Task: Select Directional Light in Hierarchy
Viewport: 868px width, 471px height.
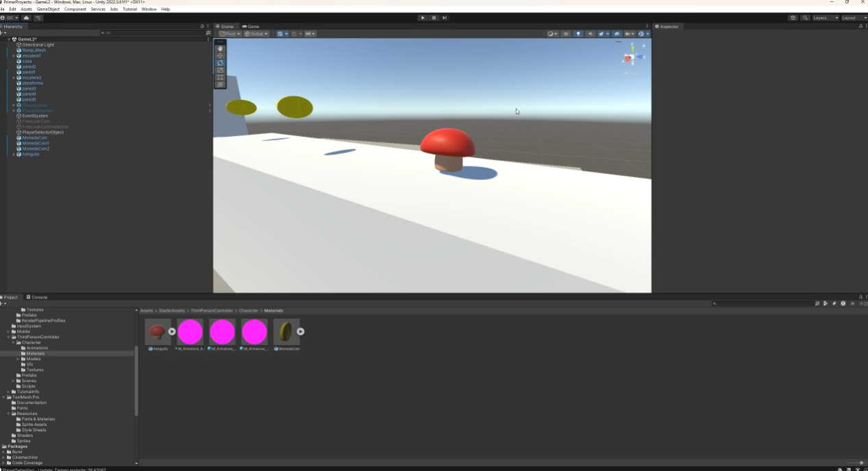Action: [x=38, y=44]
